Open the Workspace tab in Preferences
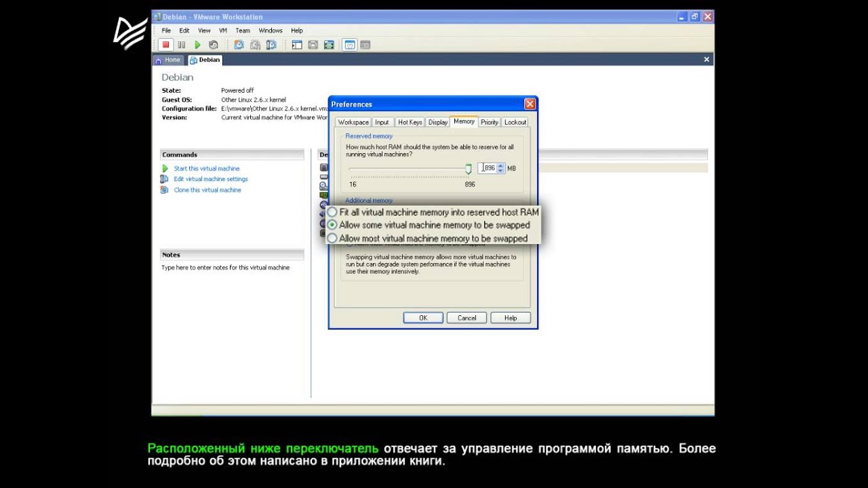This screenshot has height=488, width=868. pos(353,122)
